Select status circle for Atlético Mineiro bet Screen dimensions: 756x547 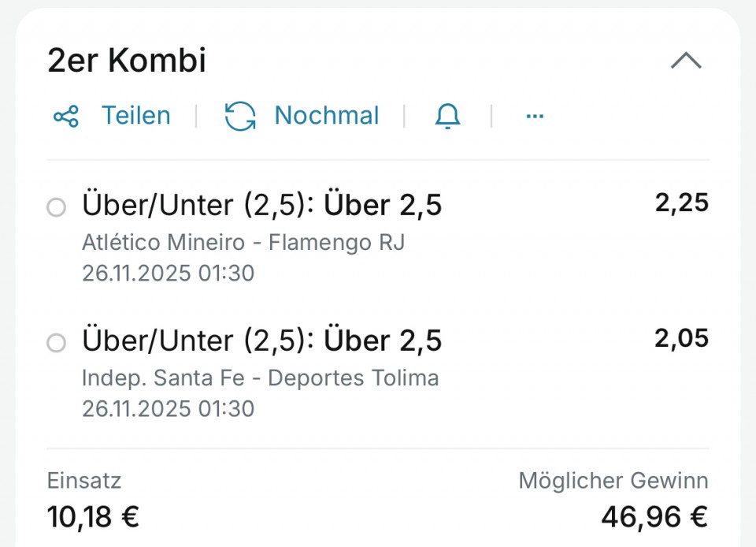tap(56, 207)
